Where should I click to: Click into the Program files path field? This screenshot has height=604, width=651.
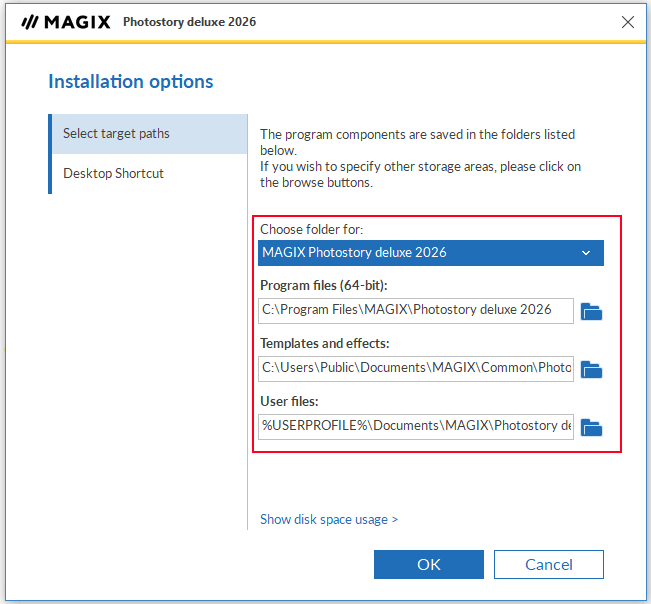pyautogui.click(x=416, y=310)
